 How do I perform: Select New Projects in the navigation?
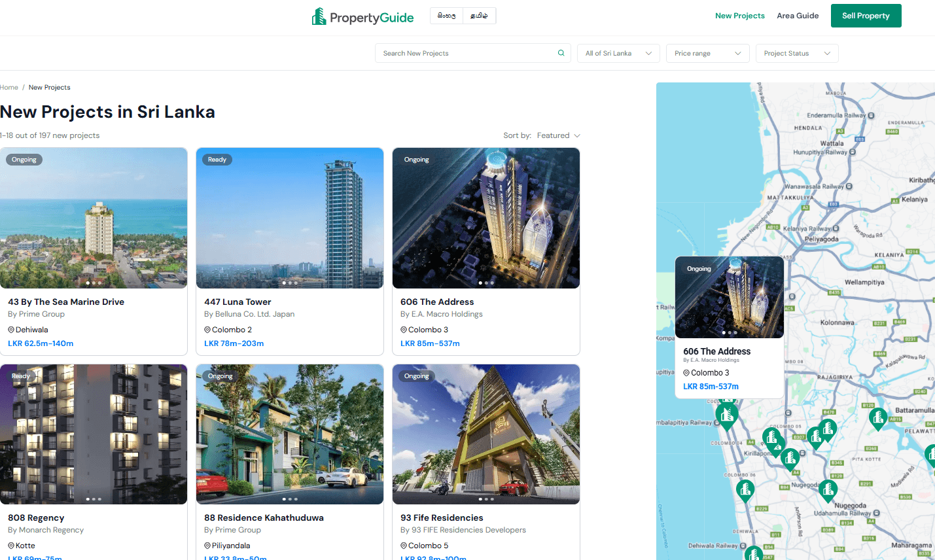click(740, 15)
